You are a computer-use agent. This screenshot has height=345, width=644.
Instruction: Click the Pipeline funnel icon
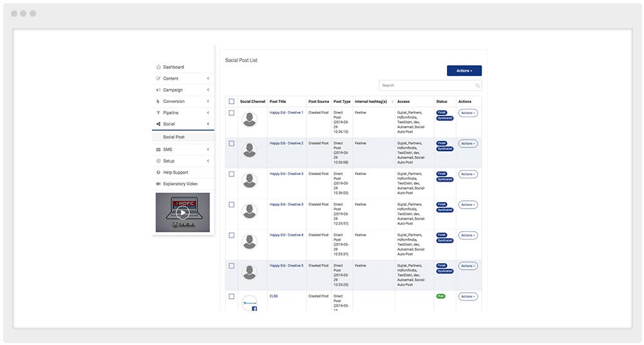[x=158, y=113]
